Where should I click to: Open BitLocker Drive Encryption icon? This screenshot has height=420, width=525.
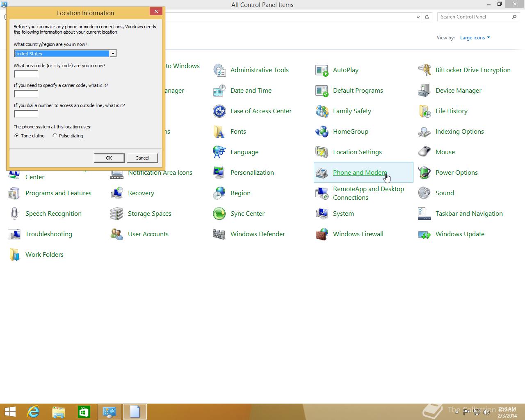coord(425,70)
